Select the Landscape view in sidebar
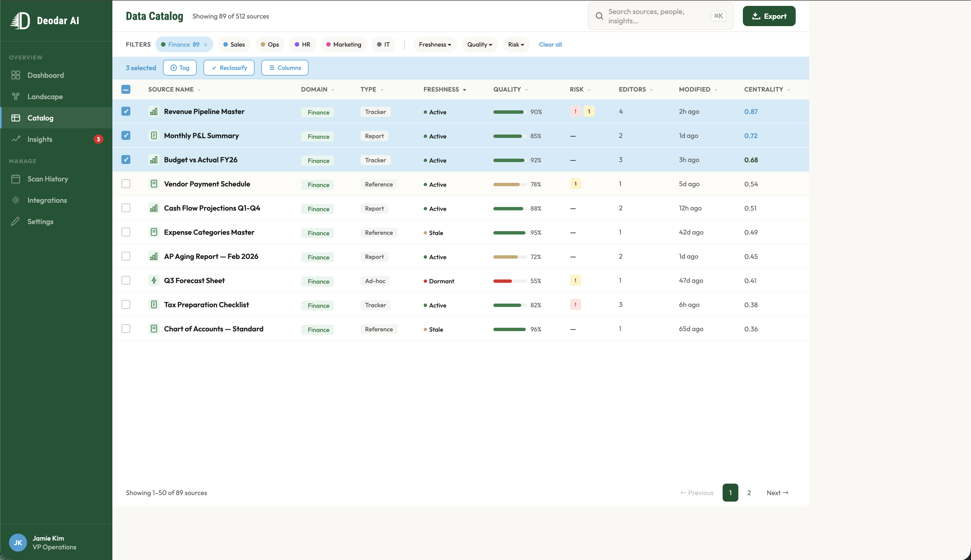This screenshot has width=971, height=560. tap(46, 96)
